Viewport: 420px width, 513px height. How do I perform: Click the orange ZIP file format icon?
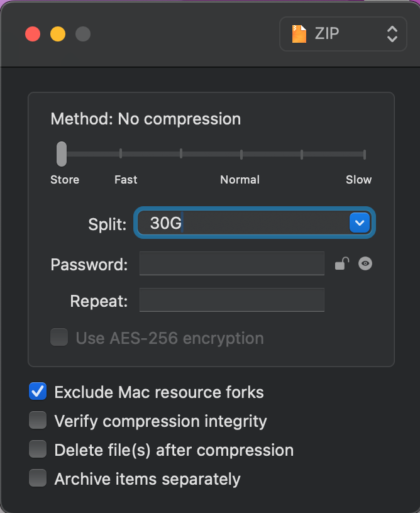pyautogui.click(x=299, y=34)
